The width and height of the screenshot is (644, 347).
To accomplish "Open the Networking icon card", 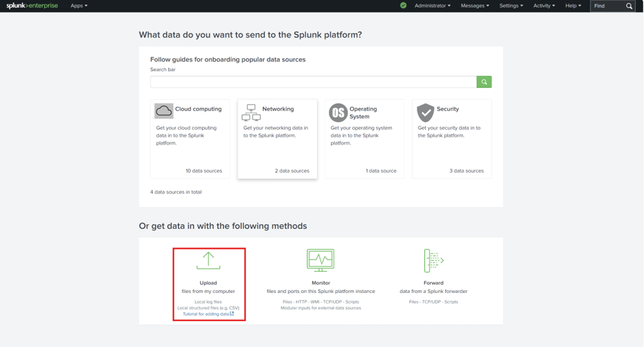I will click(251, 112).
